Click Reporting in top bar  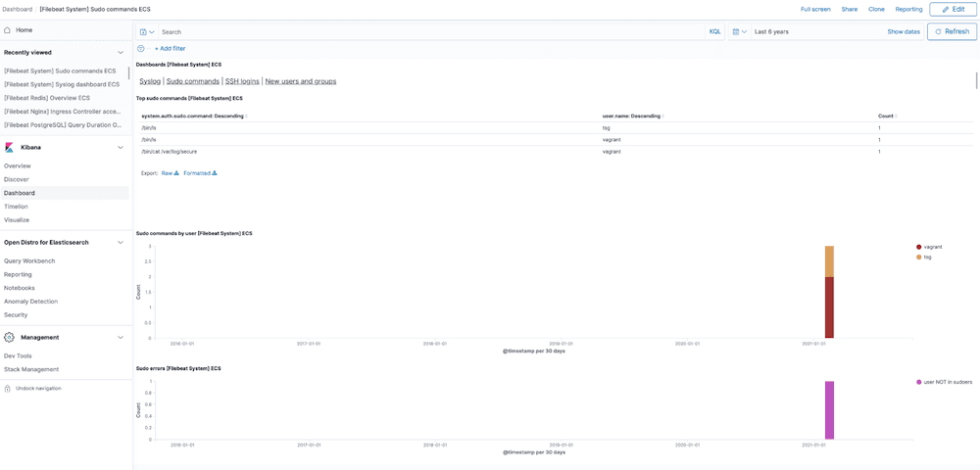908,10
